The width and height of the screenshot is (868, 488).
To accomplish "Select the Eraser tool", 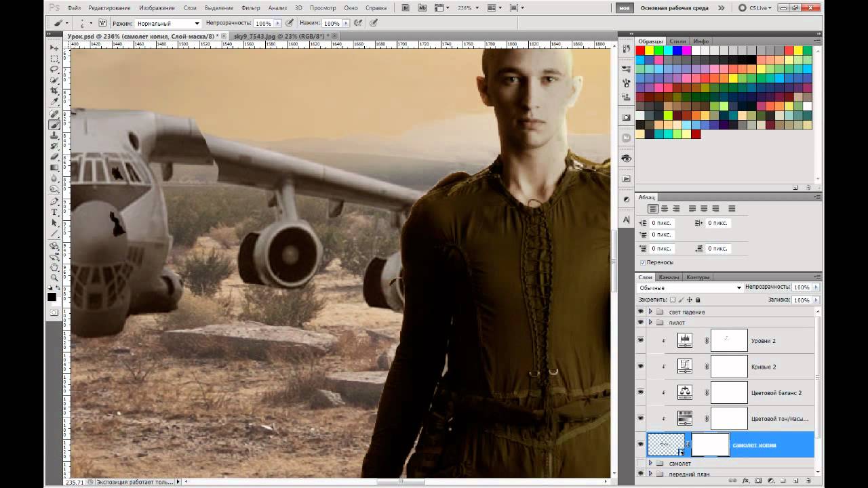I will (x=54, y=157).
